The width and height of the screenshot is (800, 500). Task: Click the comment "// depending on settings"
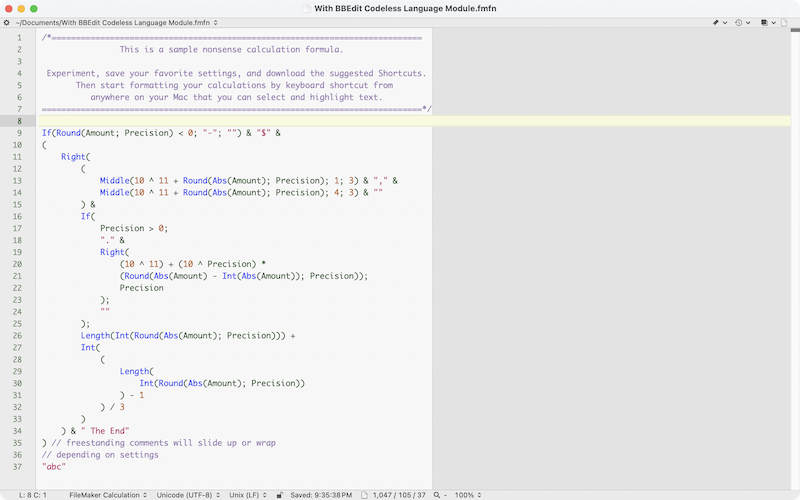coord(100,455)
